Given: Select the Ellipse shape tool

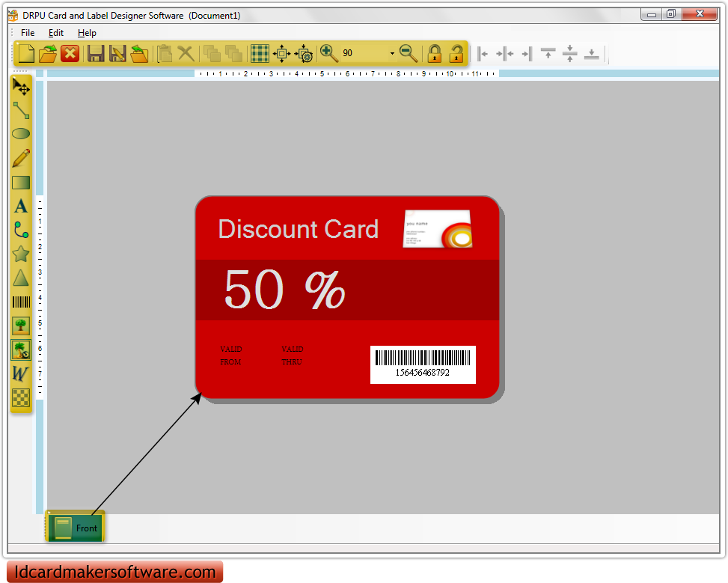Looking at the screenshot, I should (x=21, y=134).
